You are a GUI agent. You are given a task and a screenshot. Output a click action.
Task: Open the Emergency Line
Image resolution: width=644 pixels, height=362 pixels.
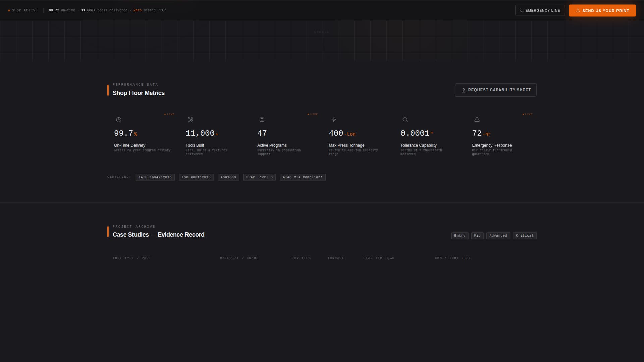(540, 10)
